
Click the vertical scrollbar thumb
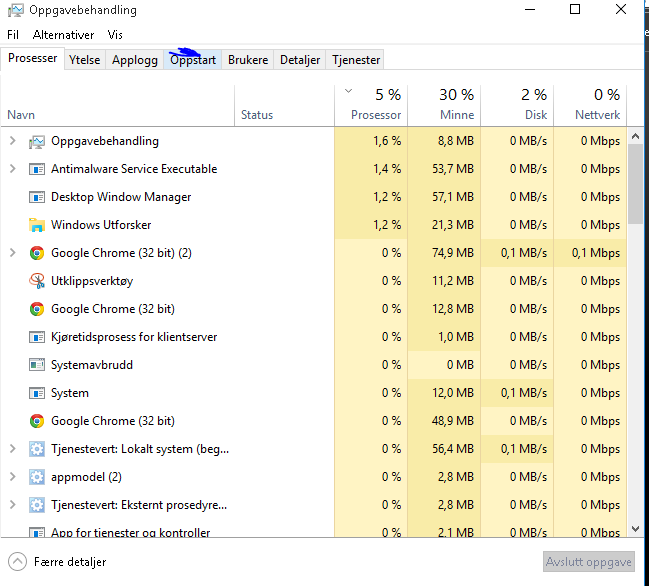635,184
